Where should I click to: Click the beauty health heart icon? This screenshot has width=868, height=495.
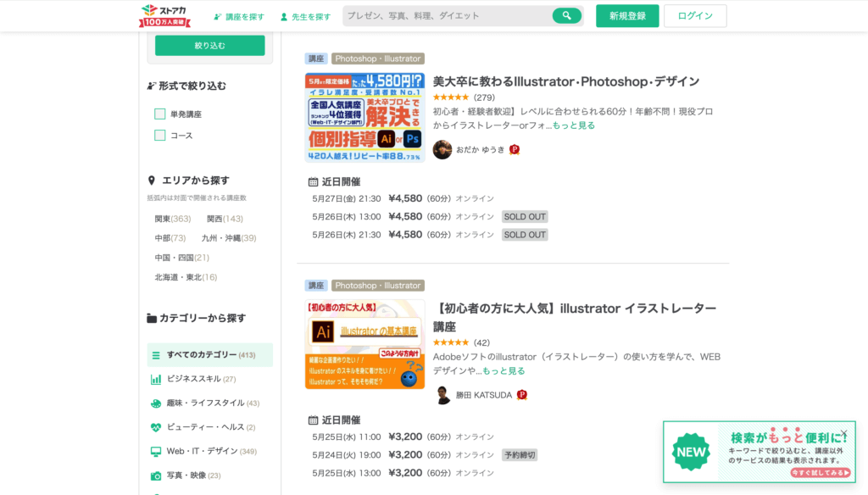(x=156, y=427)
